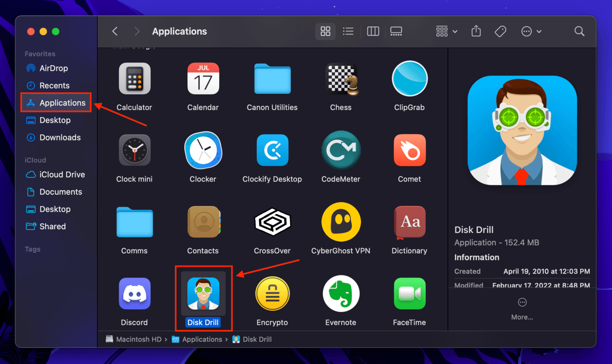Image resolution: width=612 pixels, height=364 pixels.
Task: Open the Chess app icon
Action: tap(340, 79)
